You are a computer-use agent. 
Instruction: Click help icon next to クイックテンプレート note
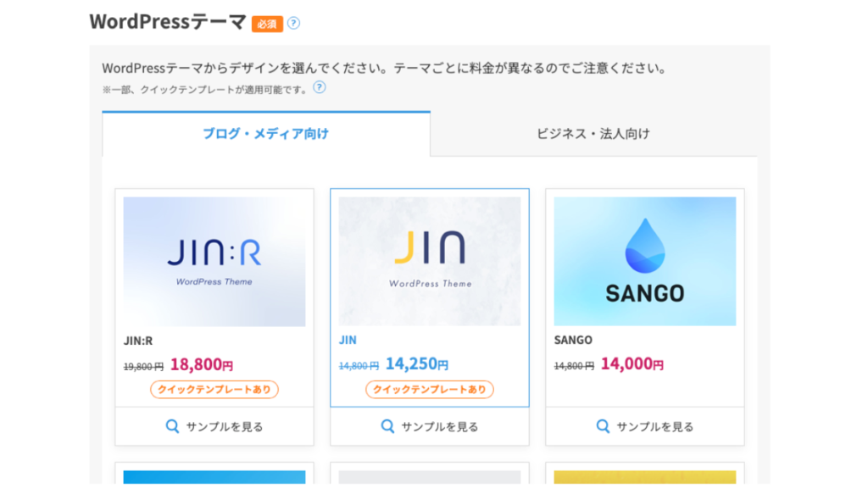(320, 87)
